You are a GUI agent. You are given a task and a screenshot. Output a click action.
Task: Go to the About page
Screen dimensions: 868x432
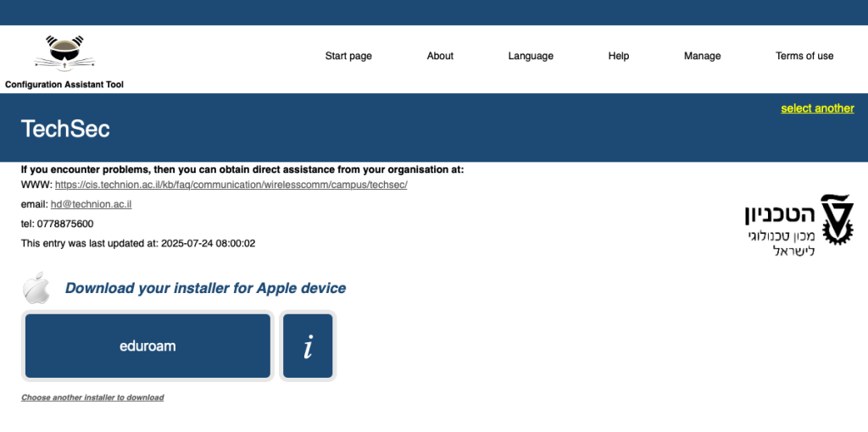[440, 56]
